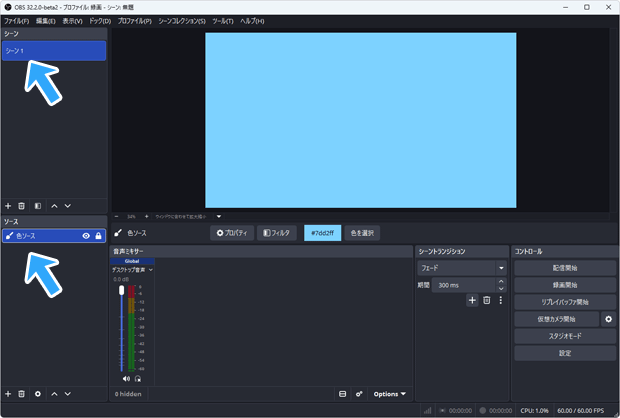Image resolution: width=620 pixels, height=418 pixels.
Task: Expand the フェード transition dropdown
Action: [x=501, y=268]
